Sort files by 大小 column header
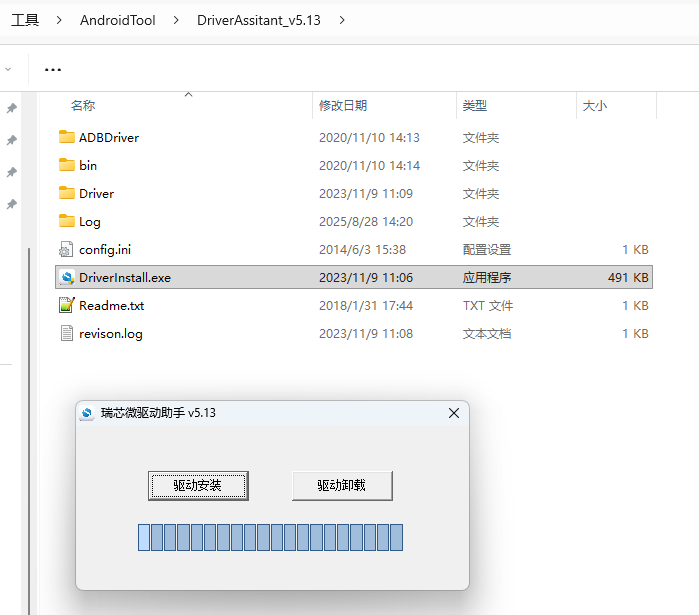Image resolution: width=699 pixels, height=615 pixels. (x=595, y=106)
